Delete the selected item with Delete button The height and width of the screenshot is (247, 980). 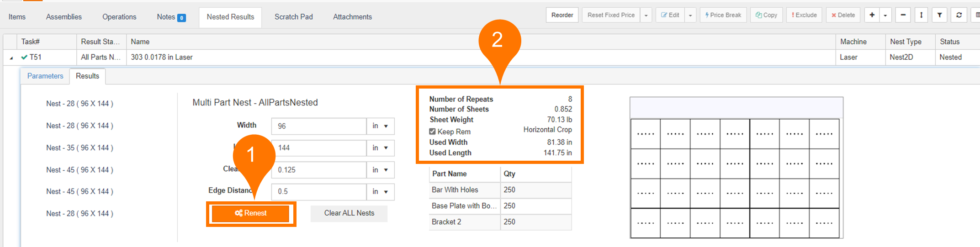pyautogui.click(x=843, y=15)
